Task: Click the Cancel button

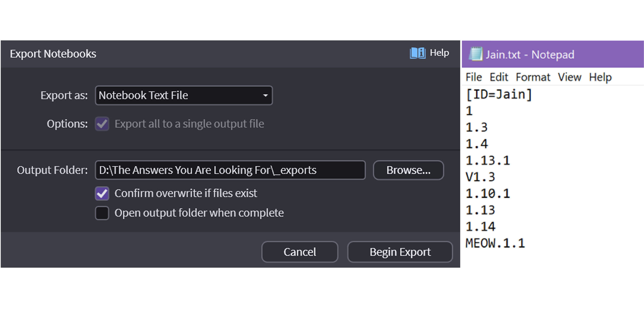Action: pos(300,252)
